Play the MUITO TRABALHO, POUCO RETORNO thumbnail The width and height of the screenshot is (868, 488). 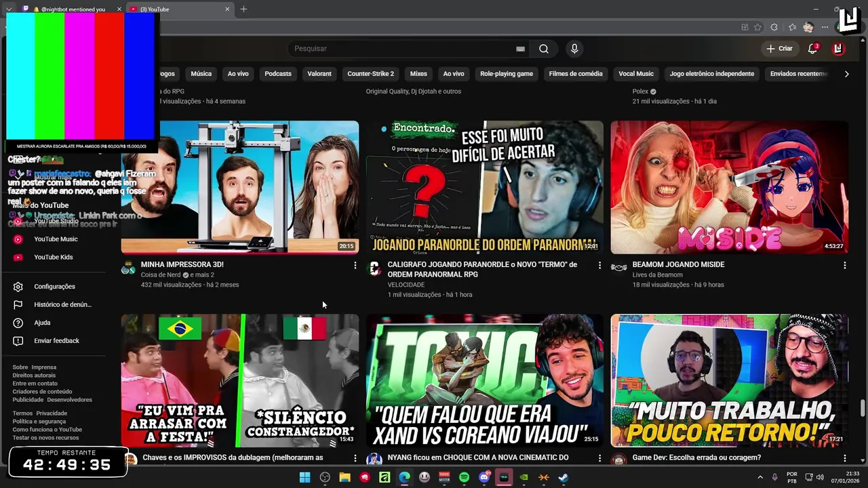[x=730, y=380]
